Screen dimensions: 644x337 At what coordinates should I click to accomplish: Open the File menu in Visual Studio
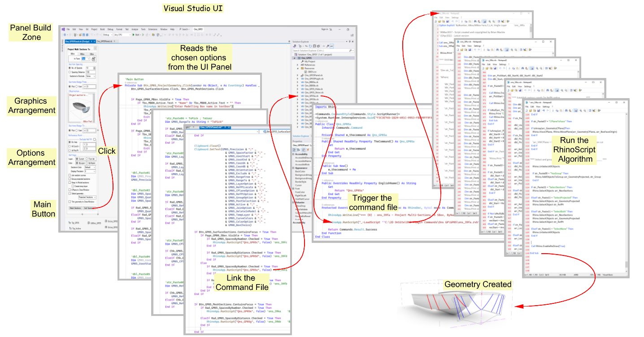click(68, 29)
